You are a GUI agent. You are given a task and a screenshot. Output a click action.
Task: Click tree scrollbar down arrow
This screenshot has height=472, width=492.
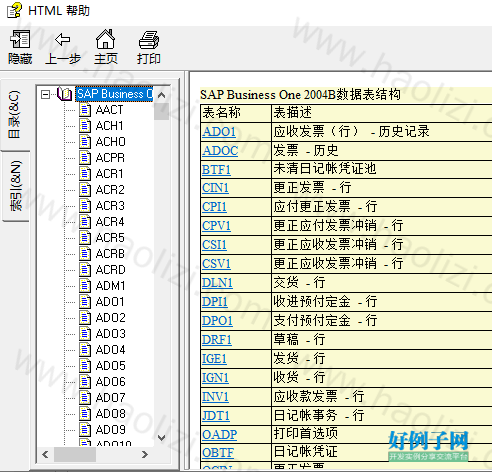point(162,437)
